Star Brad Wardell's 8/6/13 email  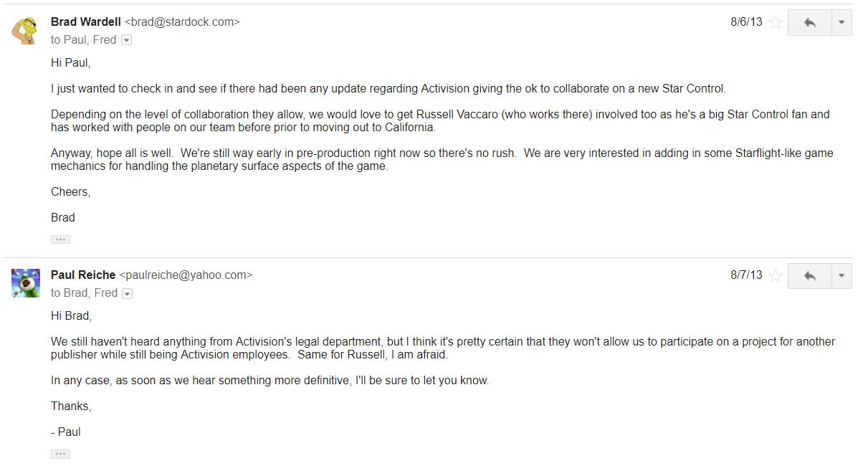click(776, 22)
